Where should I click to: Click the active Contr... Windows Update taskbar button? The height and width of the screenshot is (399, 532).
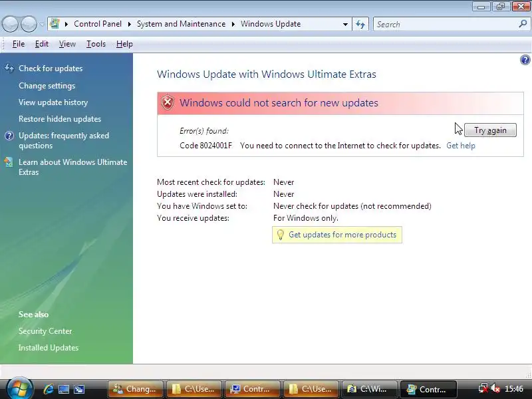428,389
